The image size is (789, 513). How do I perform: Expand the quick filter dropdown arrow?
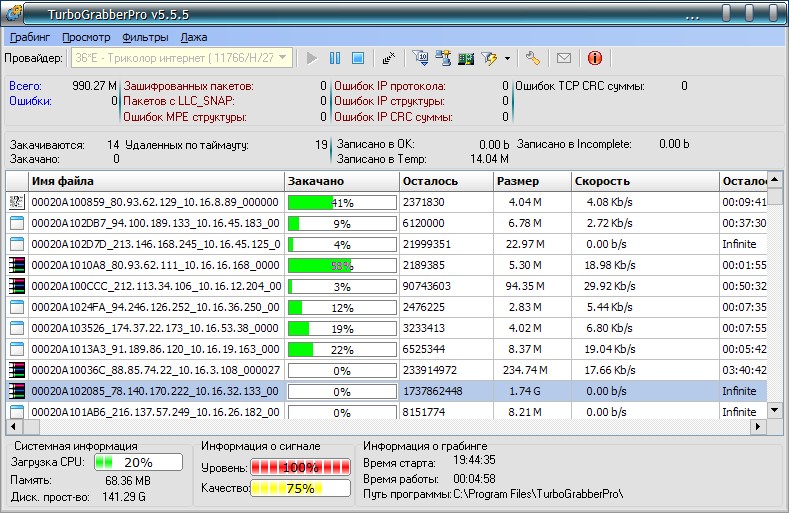click(507, 59)
